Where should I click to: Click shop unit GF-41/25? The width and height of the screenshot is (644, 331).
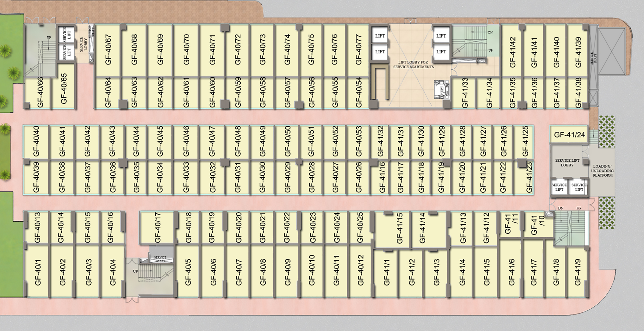pos(525,141)
